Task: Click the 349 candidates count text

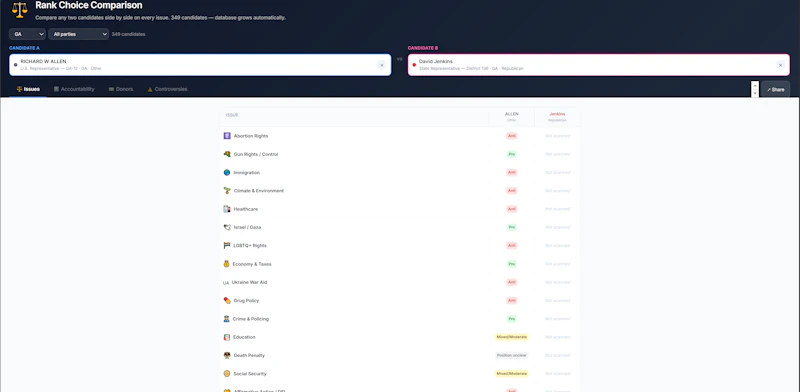Action: [x=128, y=34]
